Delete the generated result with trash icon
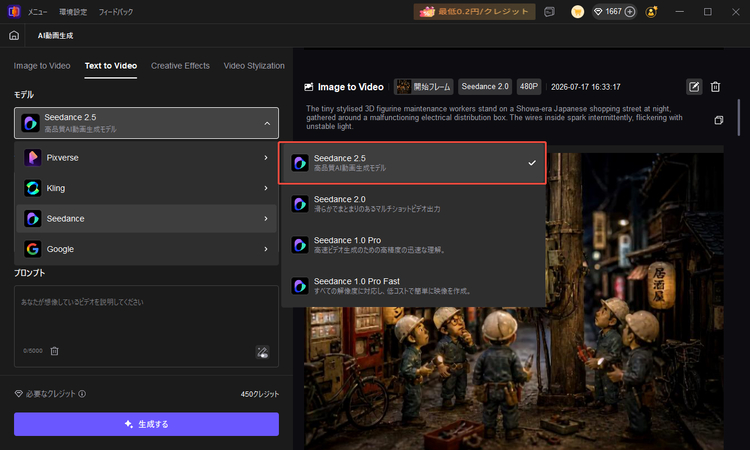This screenshot has height=450, width=750. [x=716, y=87]
